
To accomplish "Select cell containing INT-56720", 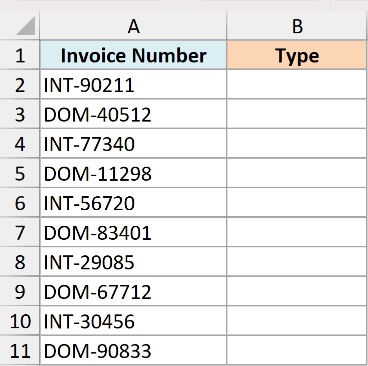I will (x=133, y=203).
